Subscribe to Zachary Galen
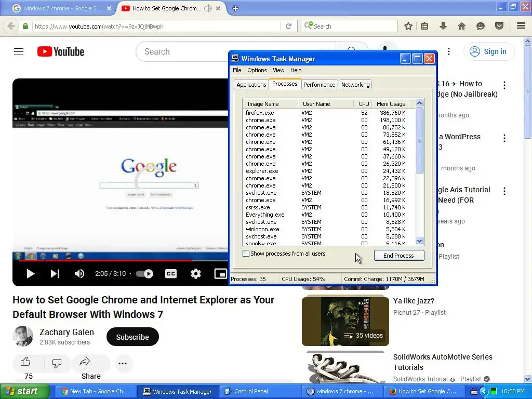The width and height of the screenshot is (532, 399). point(132,337)
